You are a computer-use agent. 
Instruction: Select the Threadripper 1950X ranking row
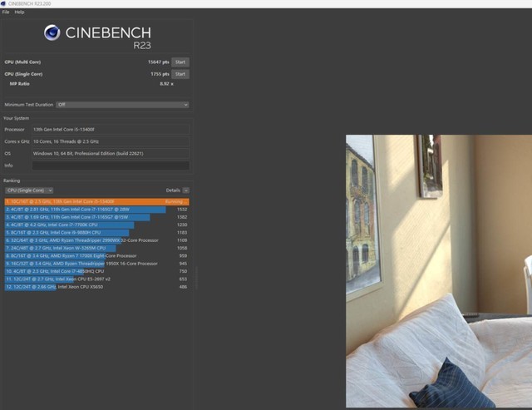tap(96, 264)
